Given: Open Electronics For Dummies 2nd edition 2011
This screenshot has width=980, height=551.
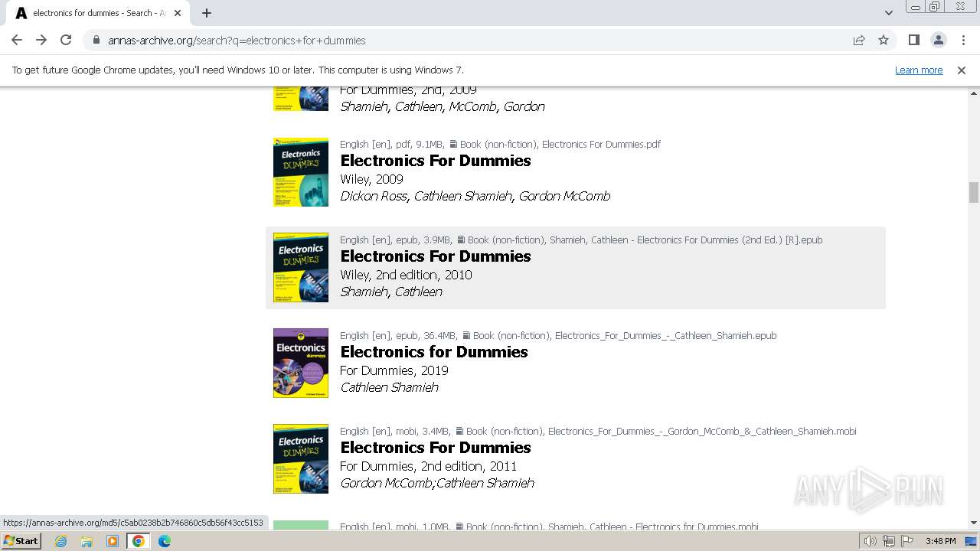Looking at the screenshot, I should (436, 448).
